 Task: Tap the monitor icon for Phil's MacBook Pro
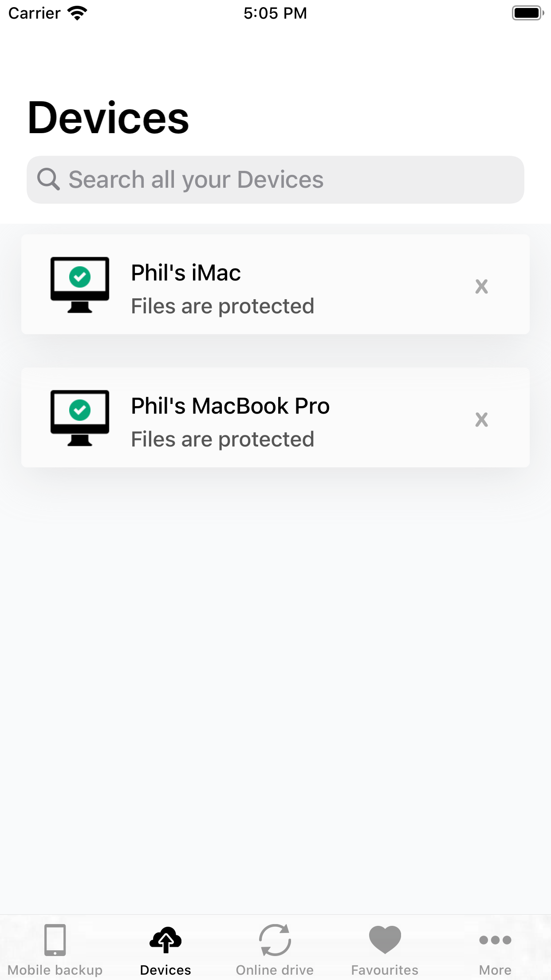(80, 417)
